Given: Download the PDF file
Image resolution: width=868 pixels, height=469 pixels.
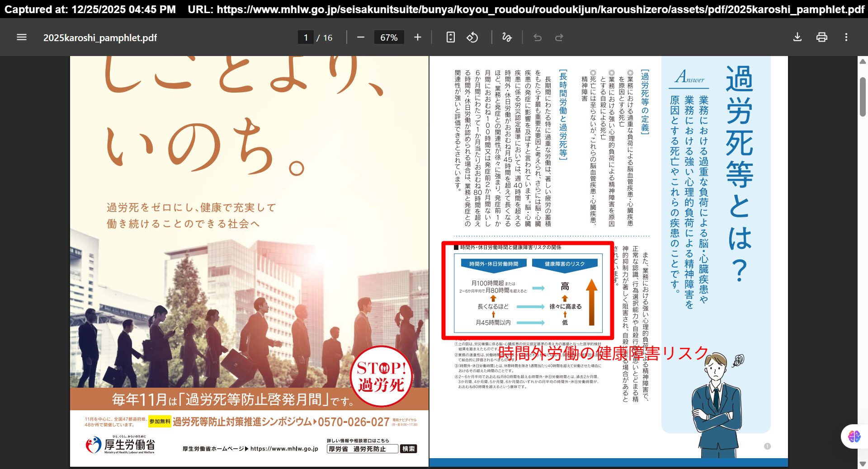Looking at the screenshot, I should pyautogui.click(x=797, y=38).
